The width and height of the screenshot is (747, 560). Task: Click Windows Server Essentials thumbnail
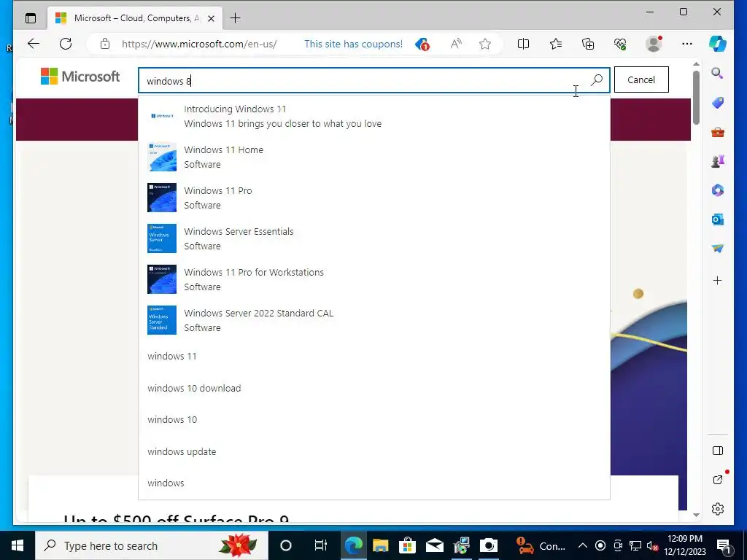pos(161,238)
